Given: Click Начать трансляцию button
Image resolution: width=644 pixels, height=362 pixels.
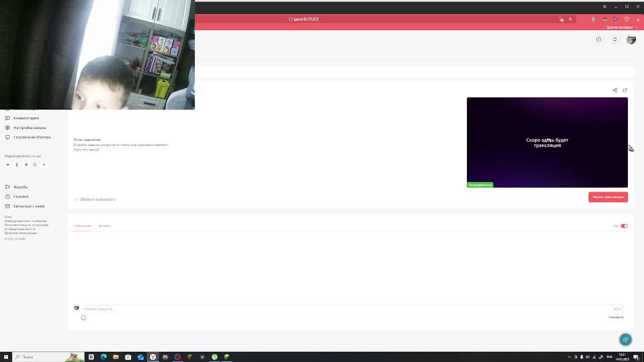Looking at the screenshot, I should click(608, 197).
